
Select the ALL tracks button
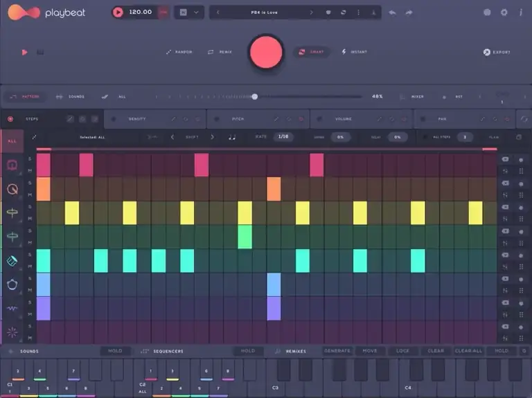click(x=12, y=141)
